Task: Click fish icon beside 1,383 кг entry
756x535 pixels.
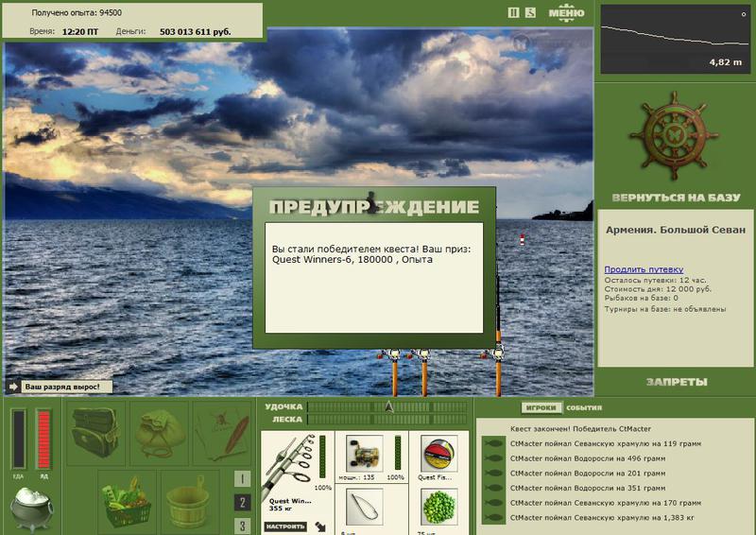Action: point(493,518)
